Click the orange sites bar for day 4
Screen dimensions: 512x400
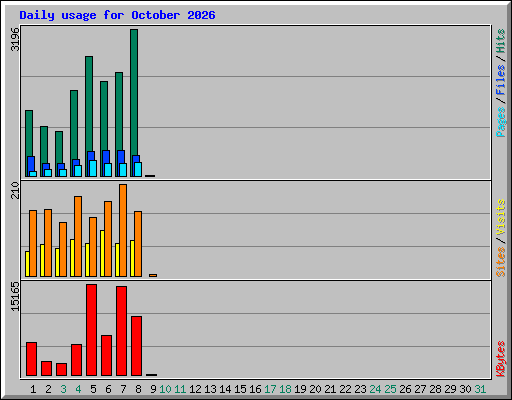click(x=78, y=236)
